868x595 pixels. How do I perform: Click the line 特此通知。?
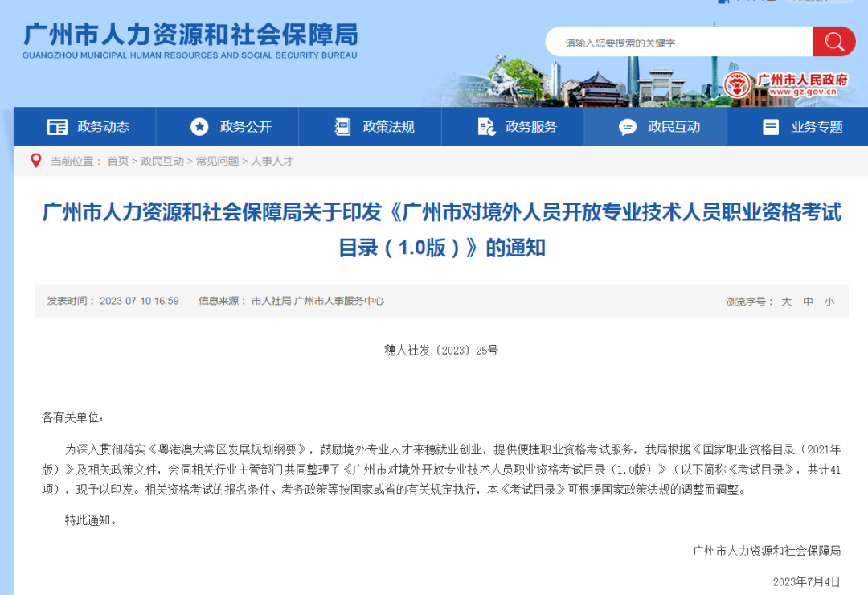coord(91,520)
